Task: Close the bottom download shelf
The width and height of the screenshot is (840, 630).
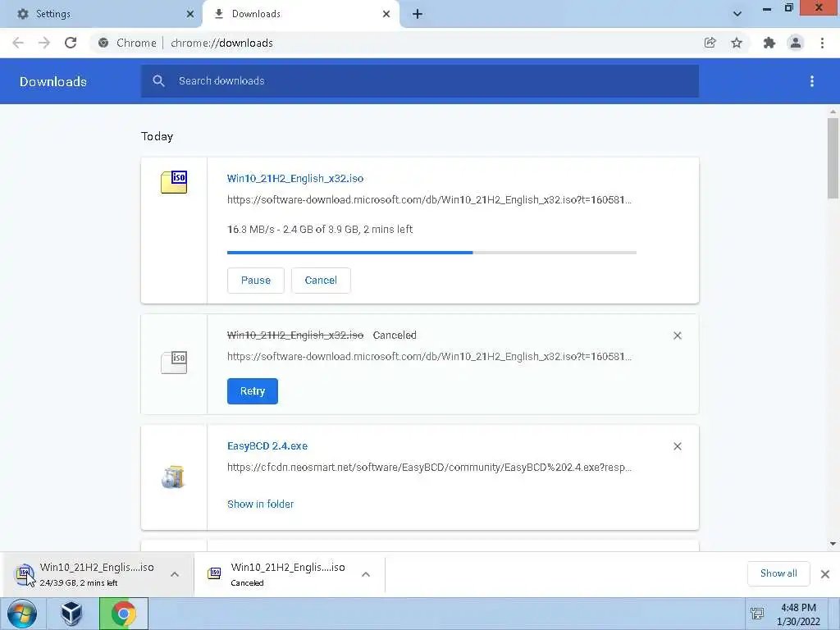Action: coord(825,574)
